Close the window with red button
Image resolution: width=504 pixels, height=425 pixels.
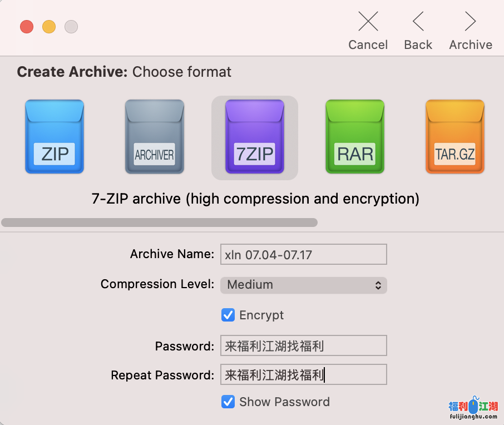27,26
